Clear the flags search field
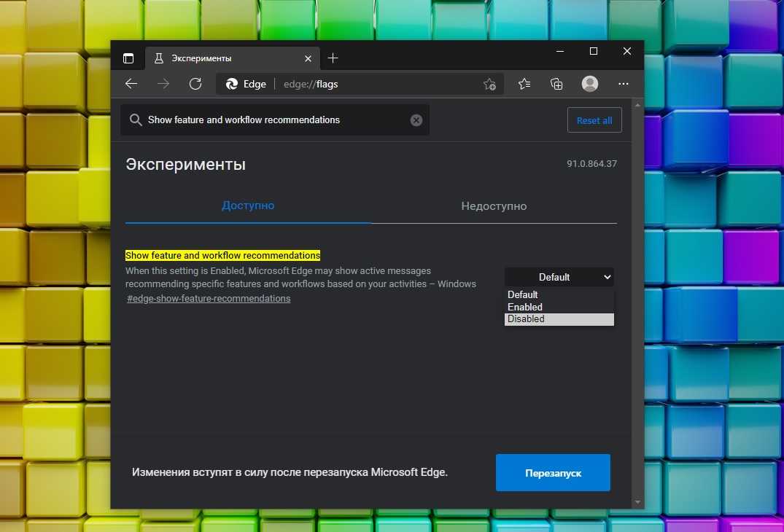Screen dimensions: 784x532 (416, 120)
